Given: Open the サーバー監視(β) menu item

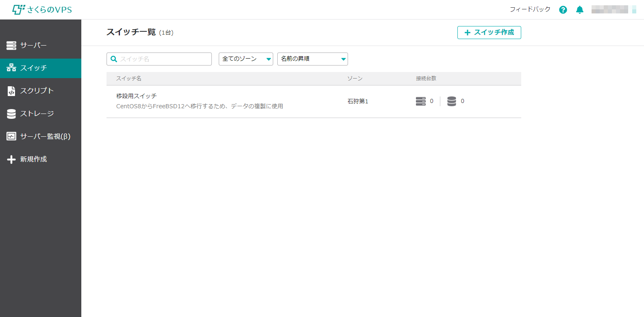Looking at the screenshot, I should click(x=45, y=136).
